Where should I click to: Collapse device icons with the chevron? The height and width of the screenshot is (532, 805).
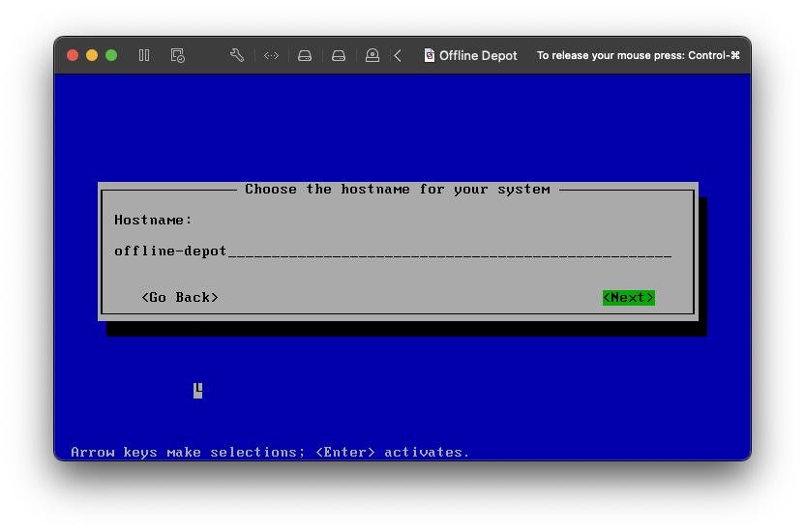pos(398,55)
